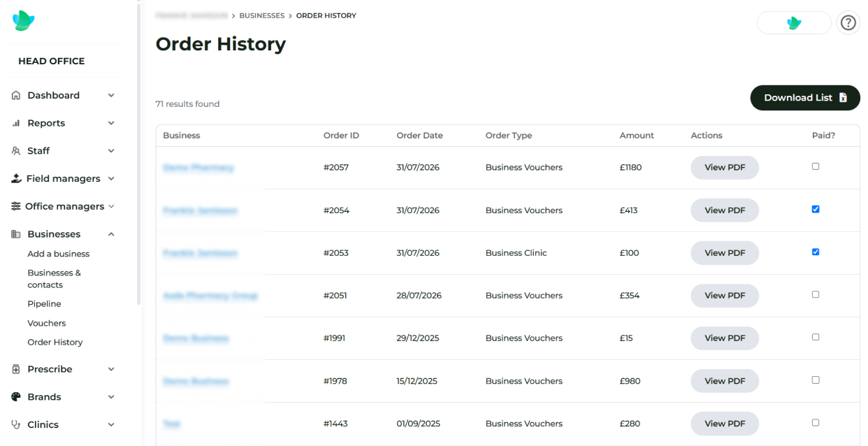Expand the Reports menu chevron
The width and height of the screenshot is (868, 446).
tap(111, 123)
